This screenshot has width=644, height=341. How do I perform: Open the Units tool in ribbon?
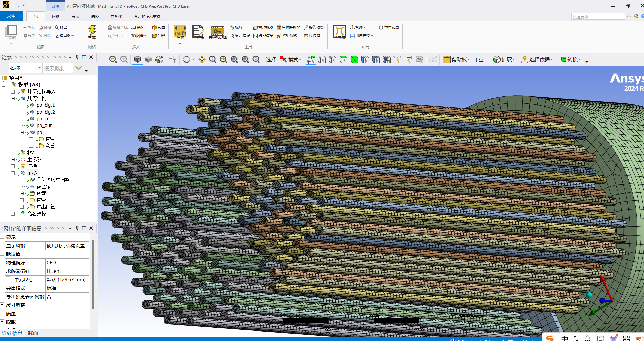coord(180,33)
